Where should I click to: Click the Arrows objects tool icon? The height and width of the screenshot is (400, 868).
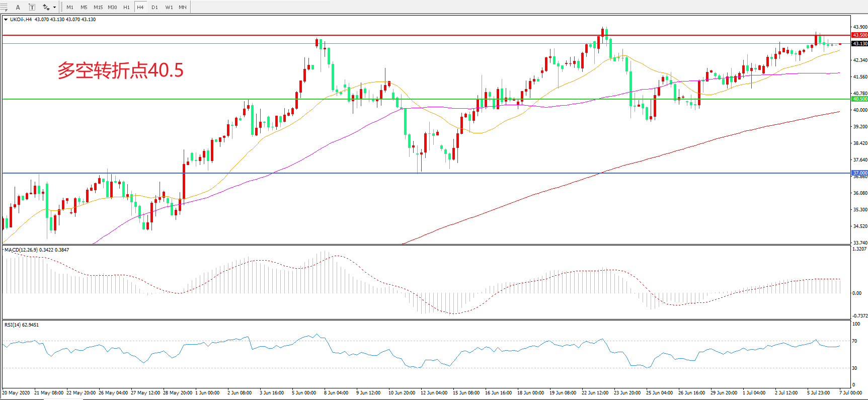click(46, 7)
